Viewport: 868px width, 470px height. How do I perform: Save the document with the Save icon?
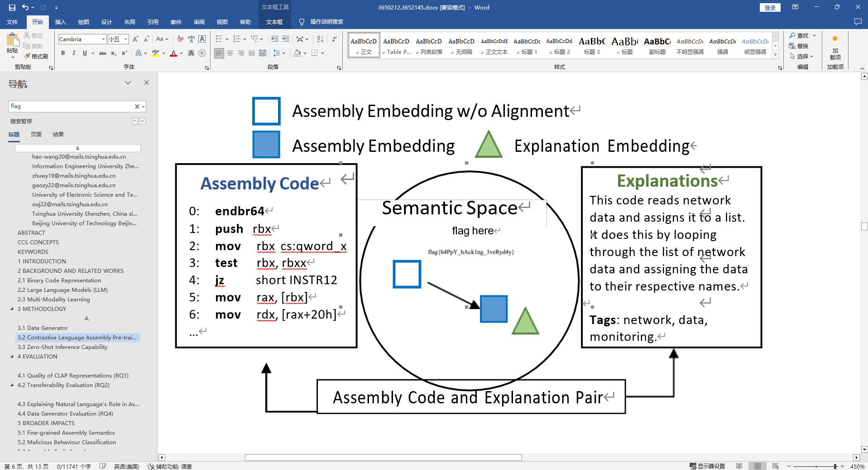point(12,7)
